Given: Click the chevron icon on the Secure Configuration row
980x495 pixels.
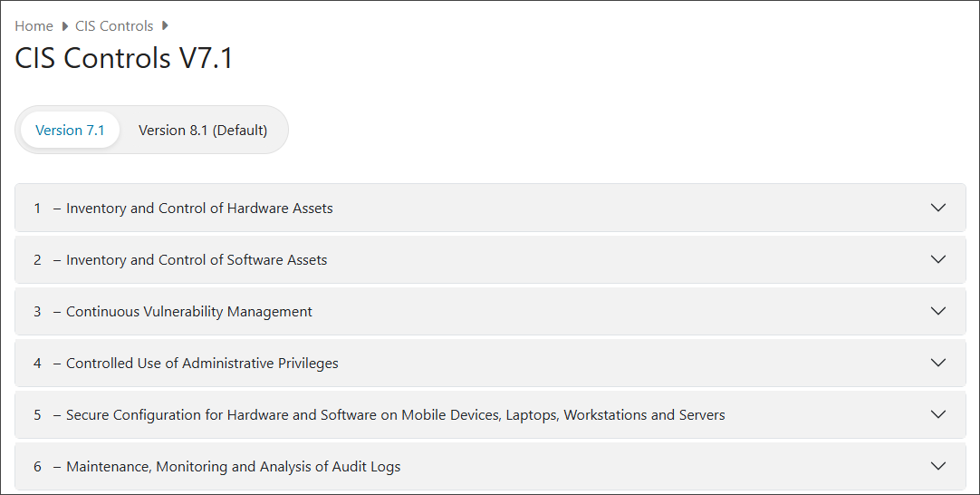Looking at the screenshot, I should (x=938, y=414).
